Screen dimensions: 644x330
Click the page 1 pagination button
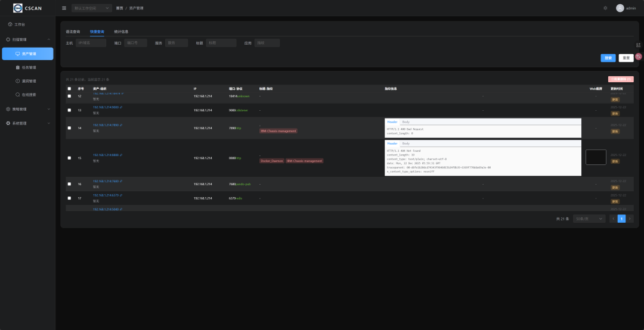(x=622, y=219)
